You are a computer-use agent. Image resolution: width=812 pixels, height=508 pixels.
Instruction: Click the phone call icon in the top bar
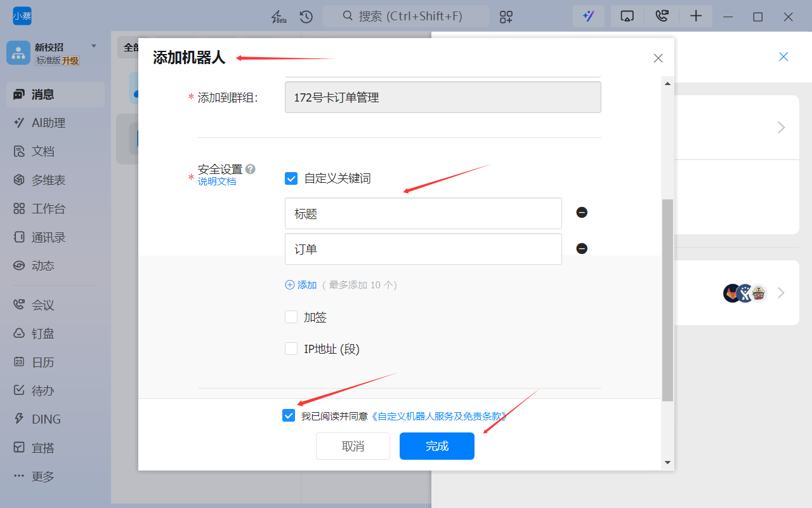point(662,17)
